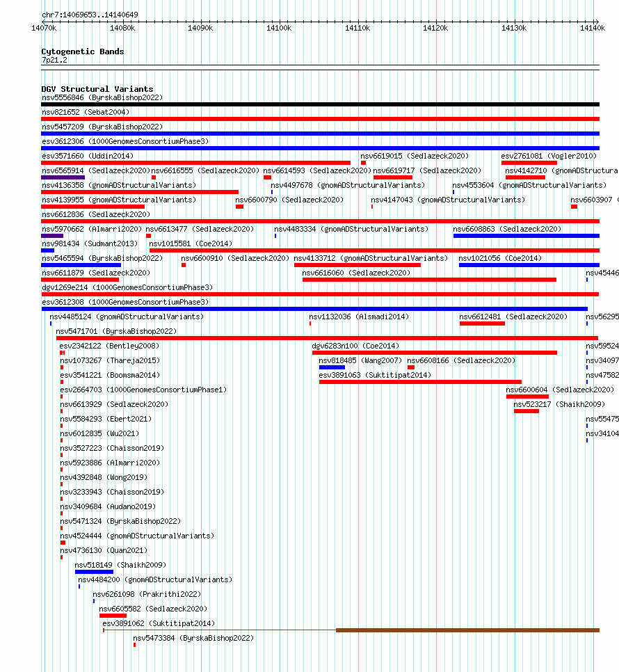619x672 pixels.
Task: Click the blue nsv518149 variant bar
Action: coord(95,572)
